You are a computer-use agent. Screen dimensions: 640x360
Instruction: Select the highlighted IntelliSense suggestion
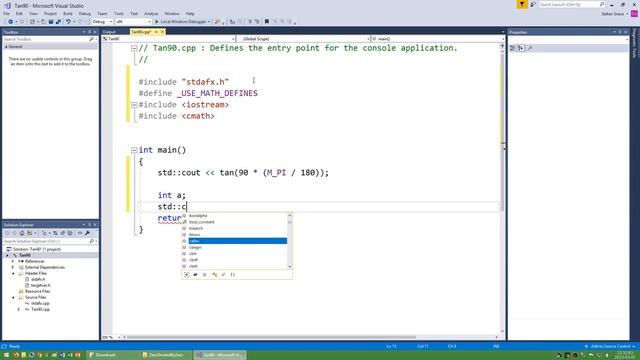pos(238,241)
